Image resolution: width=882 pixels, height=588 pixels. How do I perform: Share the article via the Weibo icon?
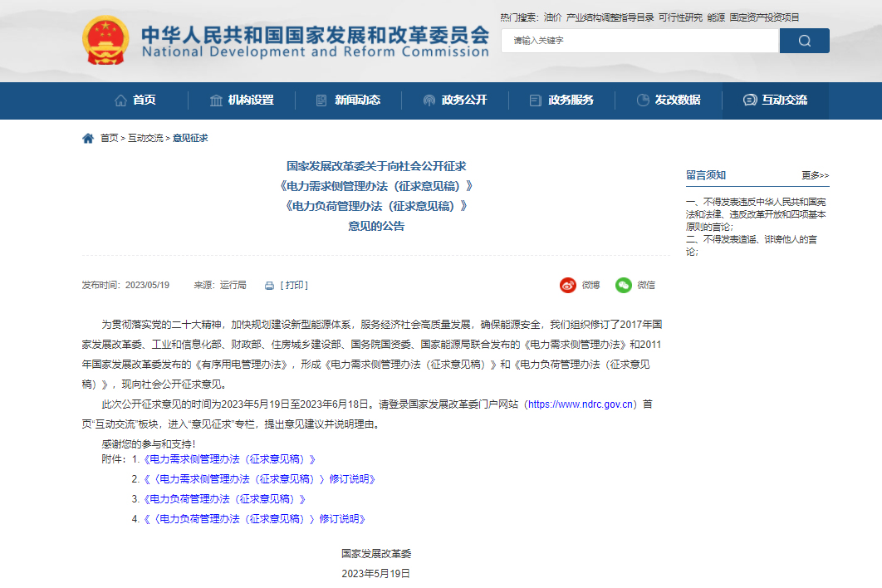click(x=567, y=285)
